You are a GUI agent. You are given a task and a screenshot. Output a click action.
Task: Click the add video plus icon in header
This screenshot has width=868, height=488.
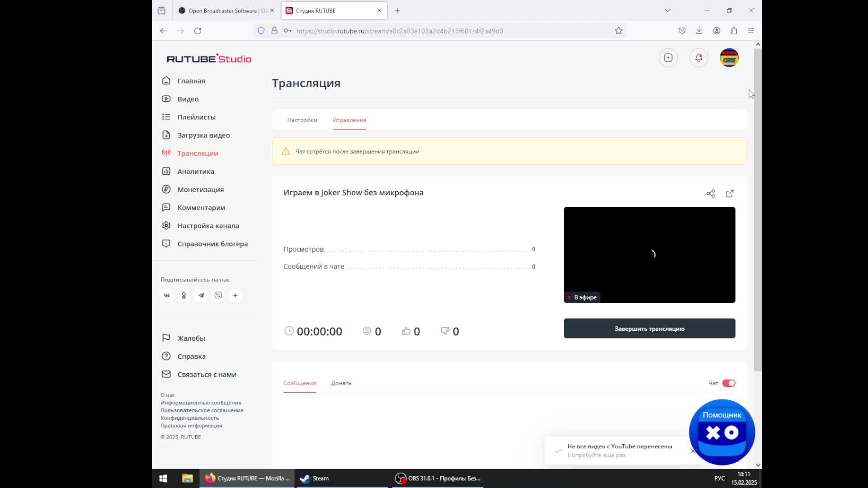tap(668, 58)
